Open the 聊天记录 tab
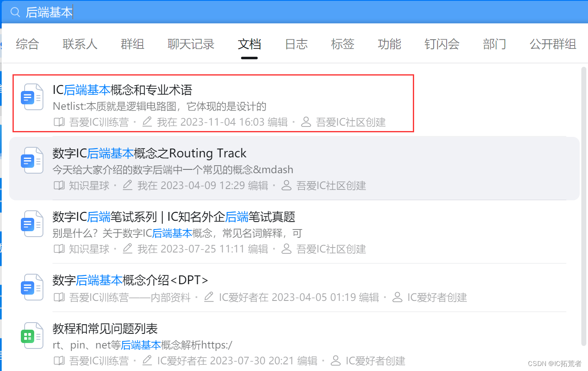Image resolution: width=588 pixels, height=371 pixels. 191,44
